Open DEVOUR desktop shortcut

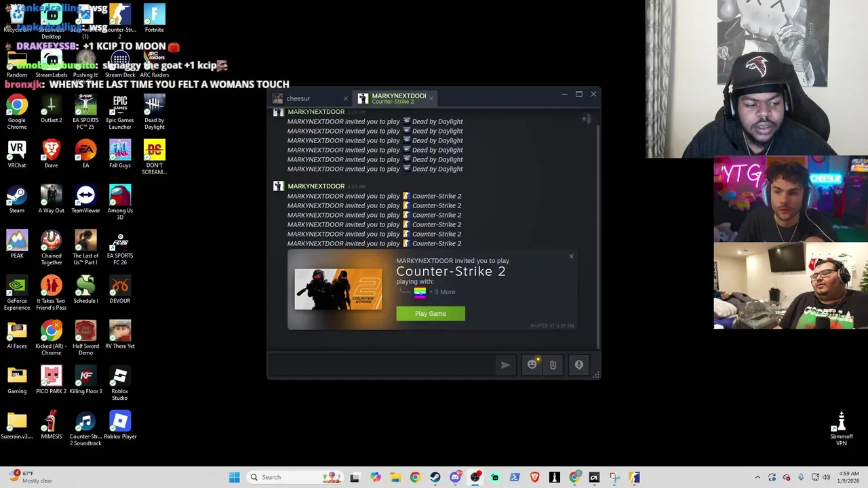coord(120,289)
